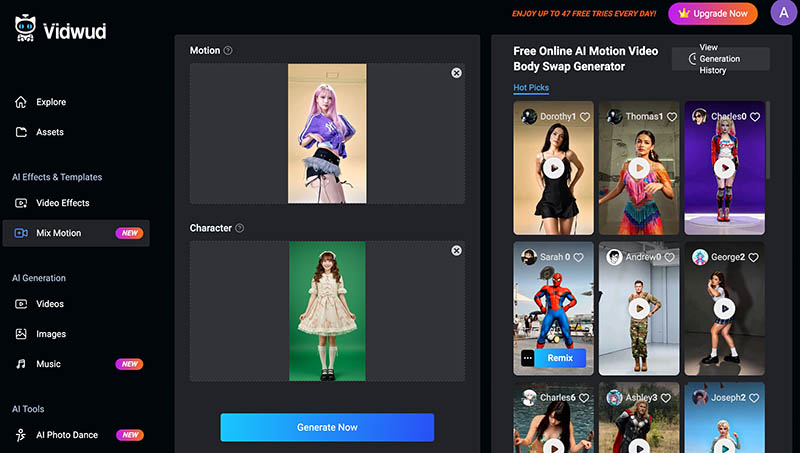The width and height of the screenshot is (800, 453).
Task: Like the Dorothy1 video with heart
Action: pyautogui.click(x=585, y=117)
